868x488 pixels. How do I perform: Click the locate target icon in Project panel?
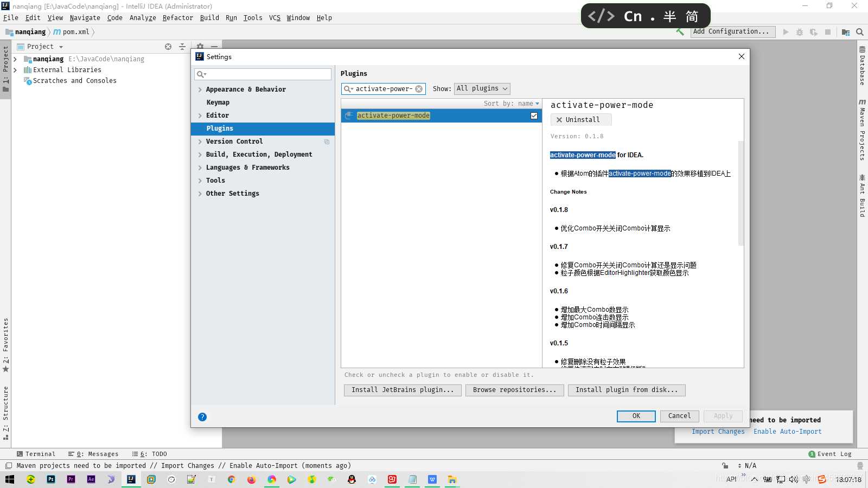tap(168, 47)
